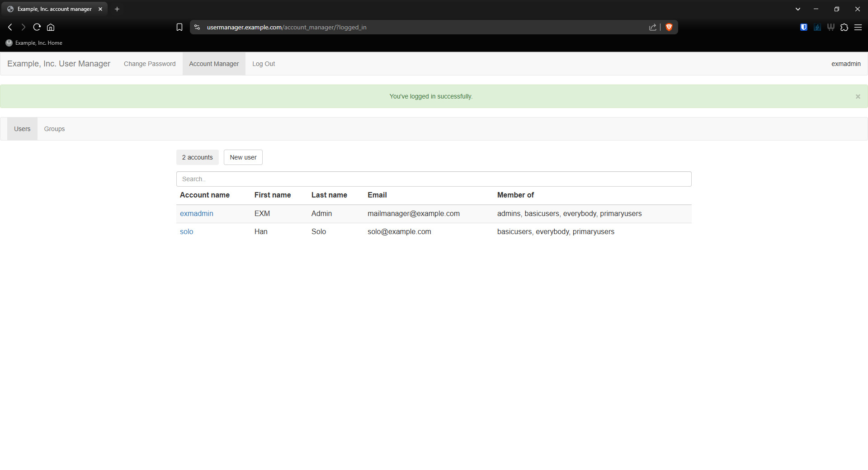Open the exmadmin account link
The width and height of the screenshot is (868, 470).
click(x=196, y=213)
